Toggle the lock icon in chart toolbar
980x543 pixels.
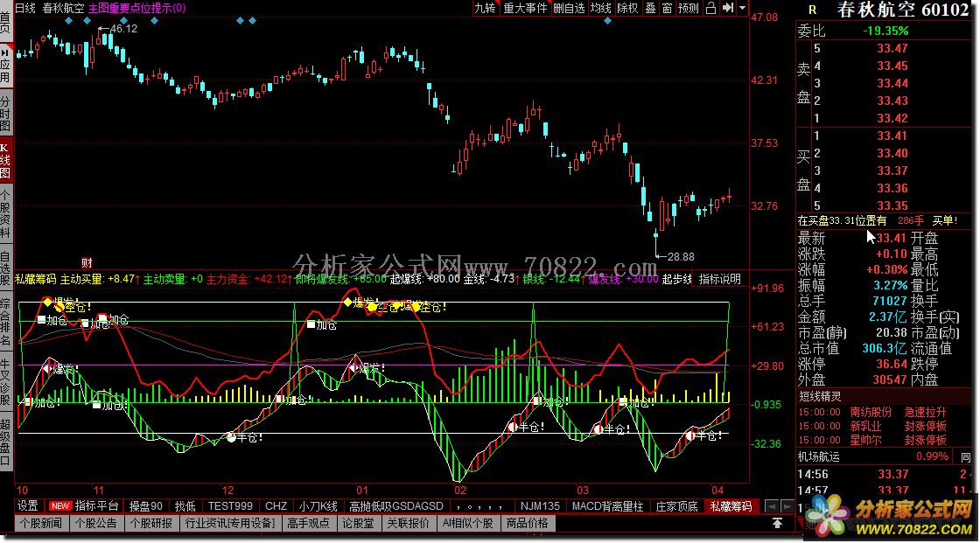pos(710,8)
